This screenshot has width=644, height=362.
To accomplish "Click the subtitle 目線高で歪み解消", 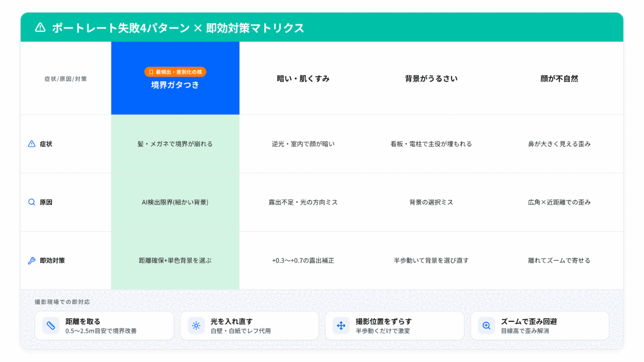I will [525, 331].
